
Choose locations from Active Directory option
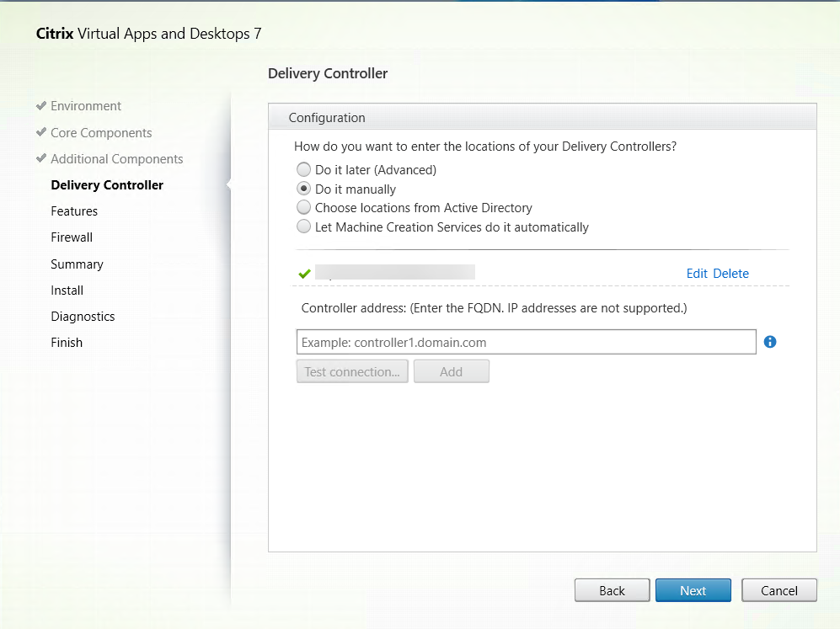(x=304, y=208)
